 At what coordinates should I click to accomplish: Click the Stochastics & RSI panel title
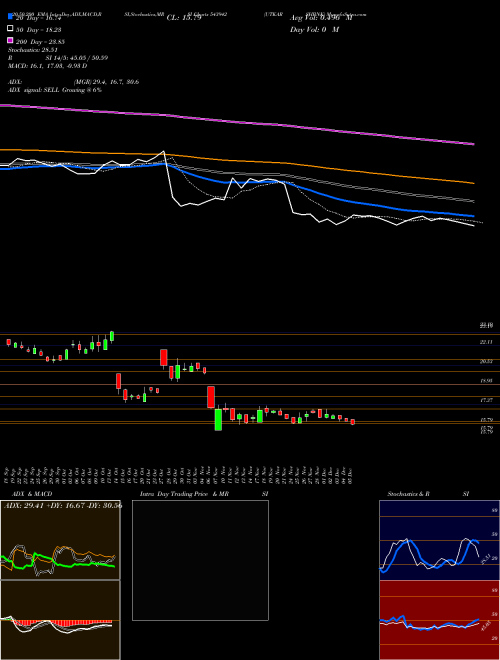428,494
